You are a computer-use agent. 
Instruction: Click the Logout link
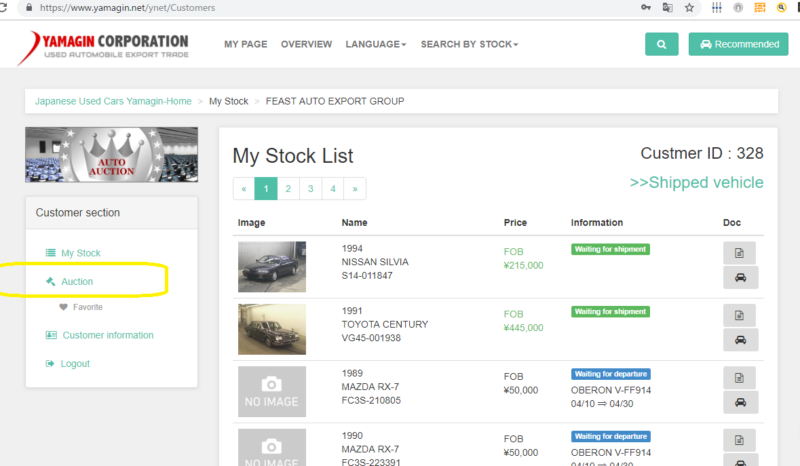coord(75,364)
